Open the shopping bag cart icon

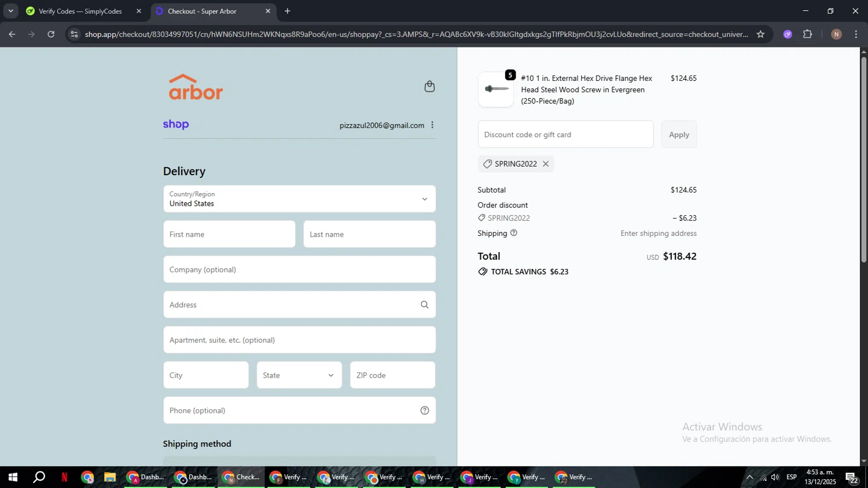pyautogui.click(x=429, y=86)
